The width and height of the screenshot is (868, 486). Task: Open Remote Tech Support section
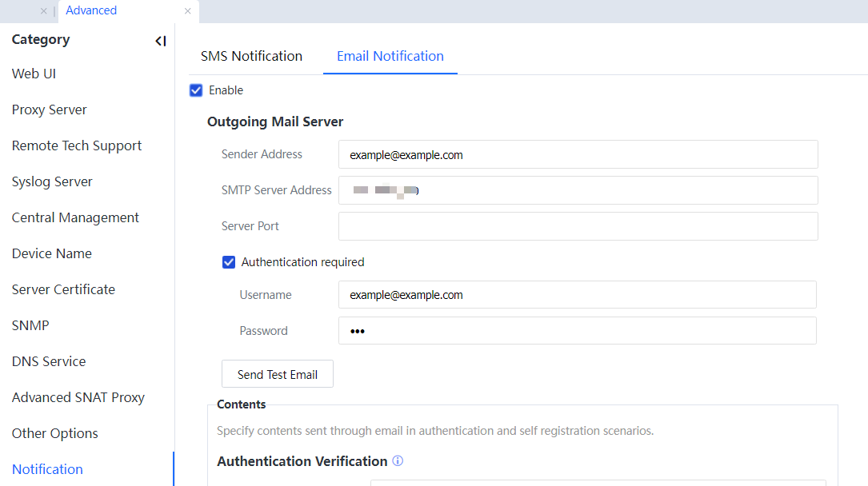76,145
